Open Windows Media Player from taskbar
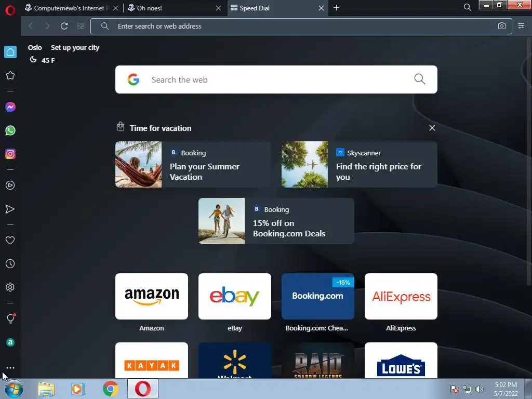532x399 pixels. [78, 389]
